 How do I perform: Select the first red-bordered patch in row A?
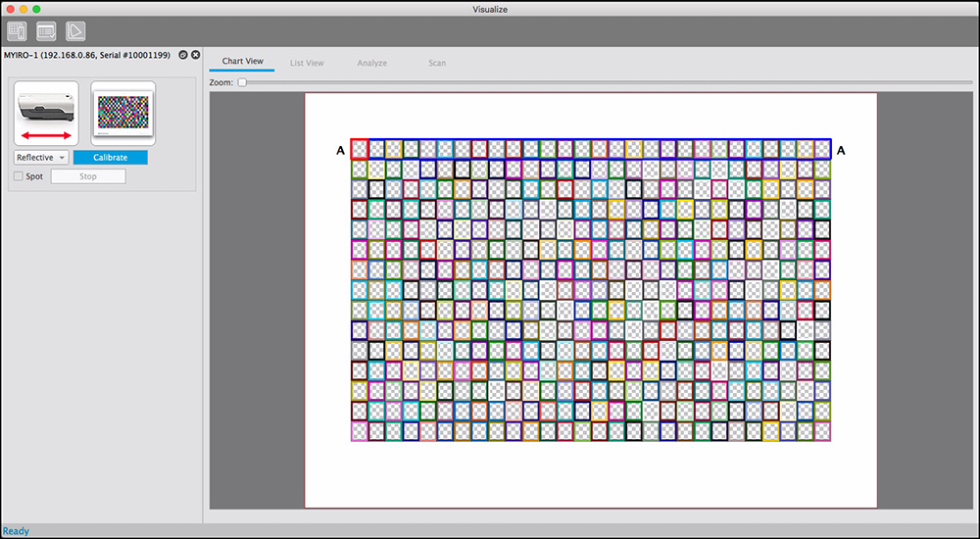pos(360,149)
